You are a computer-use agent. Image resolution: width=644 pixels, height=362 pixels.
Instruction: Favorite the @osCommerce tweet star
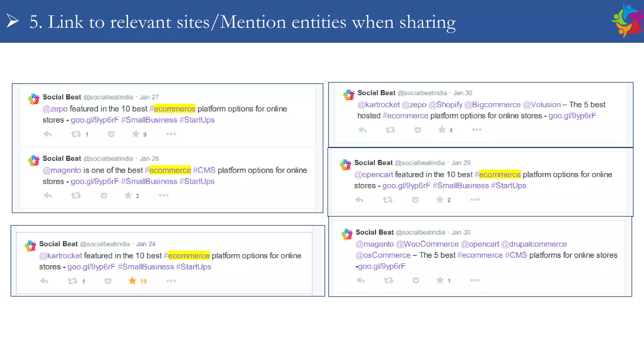click(440, 280)
